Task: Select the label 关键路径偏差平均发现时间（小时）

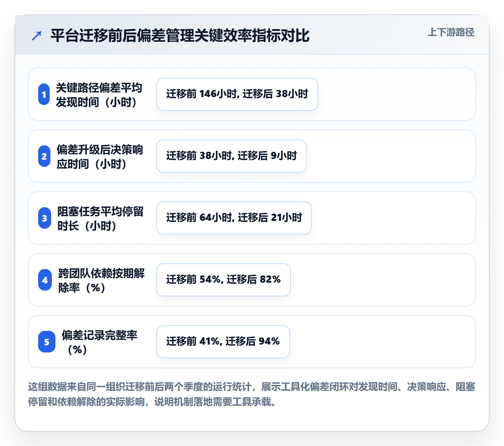Action: (99, 95)
